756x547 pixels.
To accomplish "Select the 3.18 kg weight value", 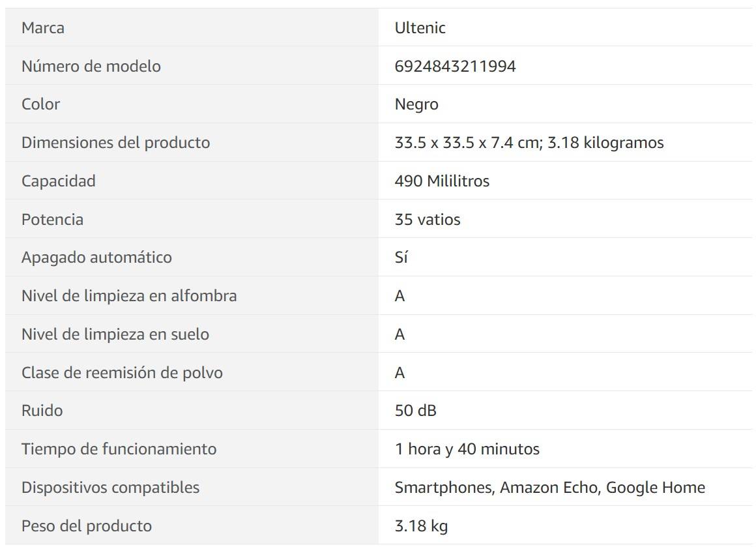I will coord(422,525).
